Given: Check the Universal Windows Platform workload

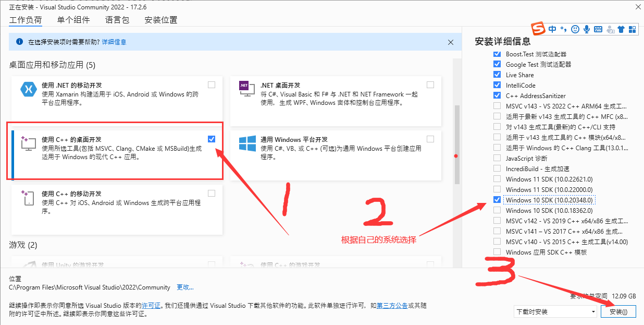Looking at the screenshot, I should pos(430,139).
